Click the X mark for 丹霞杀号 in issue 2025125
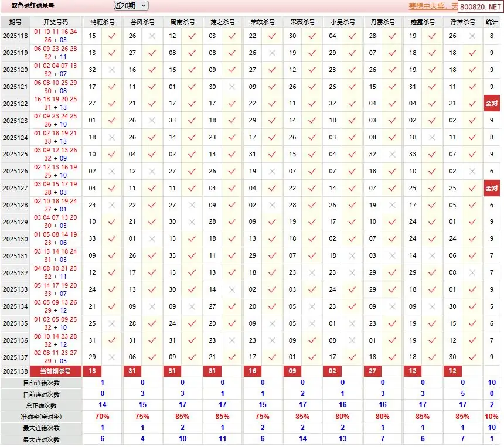This screenshot has height=447, width=504. 392,155
